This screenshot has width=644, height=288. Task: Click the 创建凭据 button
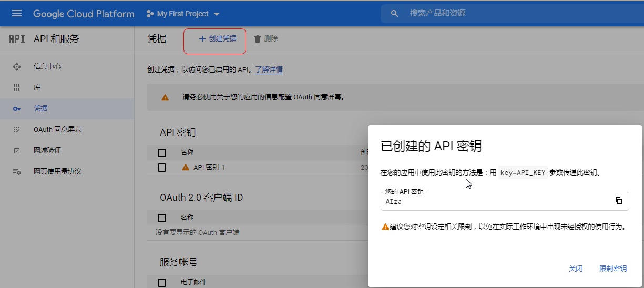pos(217,39)
